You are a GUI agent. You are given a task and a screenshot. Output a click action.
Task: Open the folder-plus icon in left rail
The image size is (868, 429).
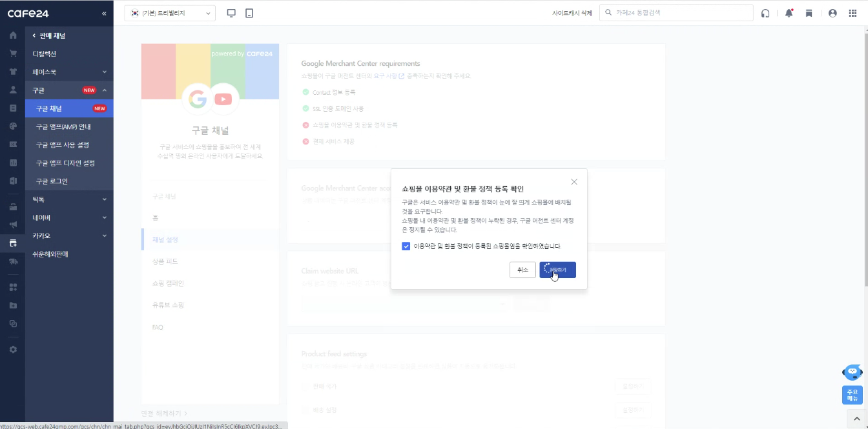pos(13,305)
